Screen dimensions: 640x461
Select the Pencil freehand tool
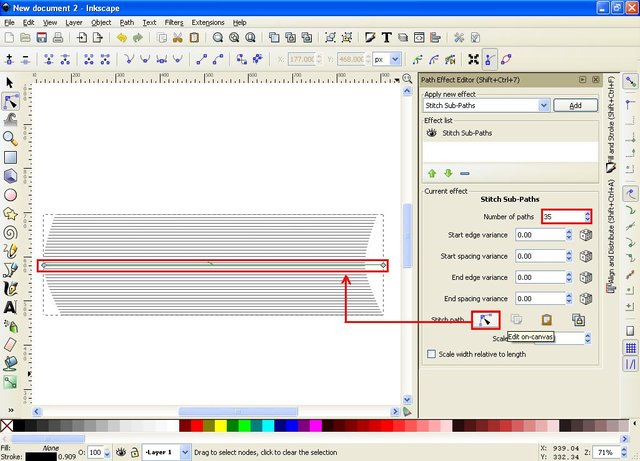[x=10, y=251]
